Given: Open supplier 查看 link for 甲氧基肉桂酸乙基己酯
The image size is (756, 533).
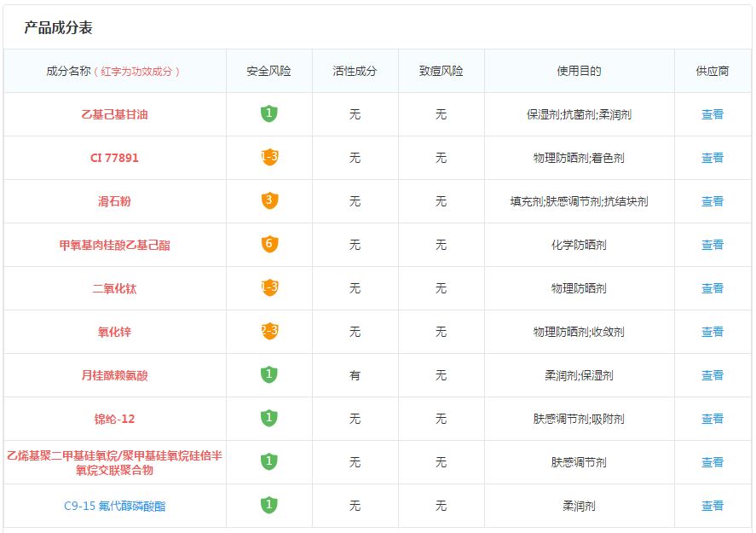Looking at the screenshot, I should click(x=713, y=245).
